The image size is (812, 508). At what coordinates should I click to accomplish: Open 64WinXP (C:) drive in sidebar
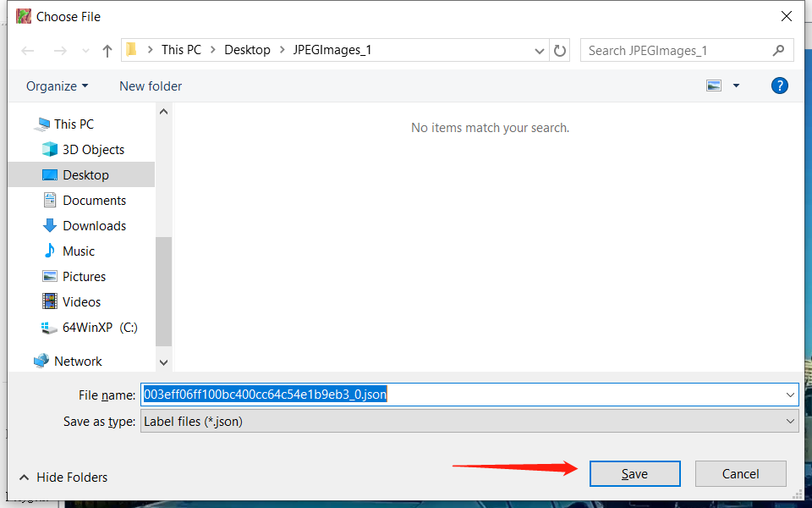(100, 327)
